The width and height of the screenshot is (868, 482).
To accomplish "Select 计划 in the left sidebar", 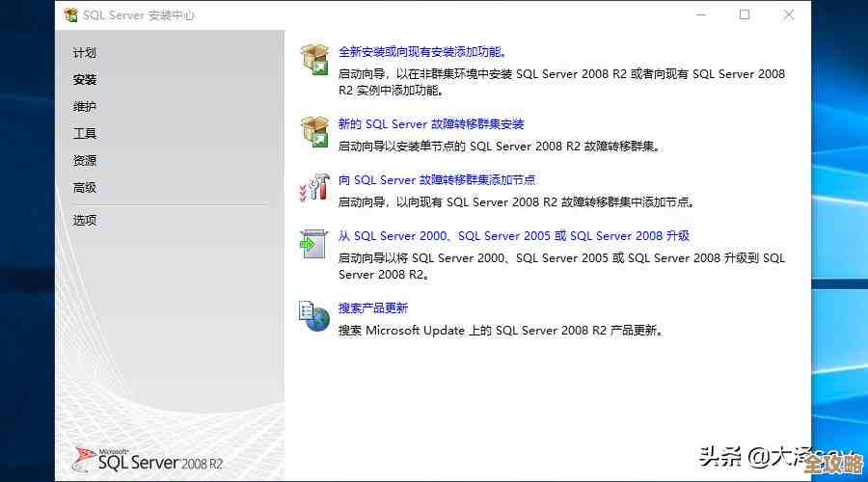I will [x=85, y=53].
